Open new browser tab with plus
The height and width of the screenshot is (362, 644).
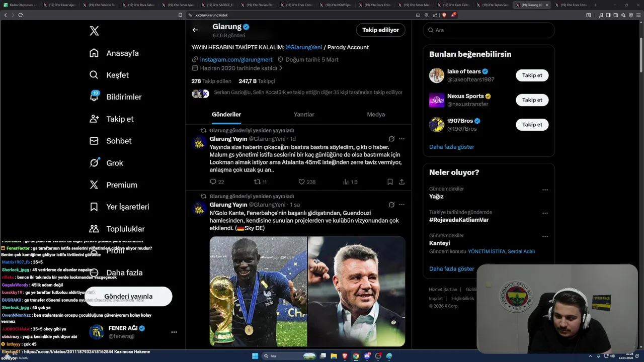point(595,5)
